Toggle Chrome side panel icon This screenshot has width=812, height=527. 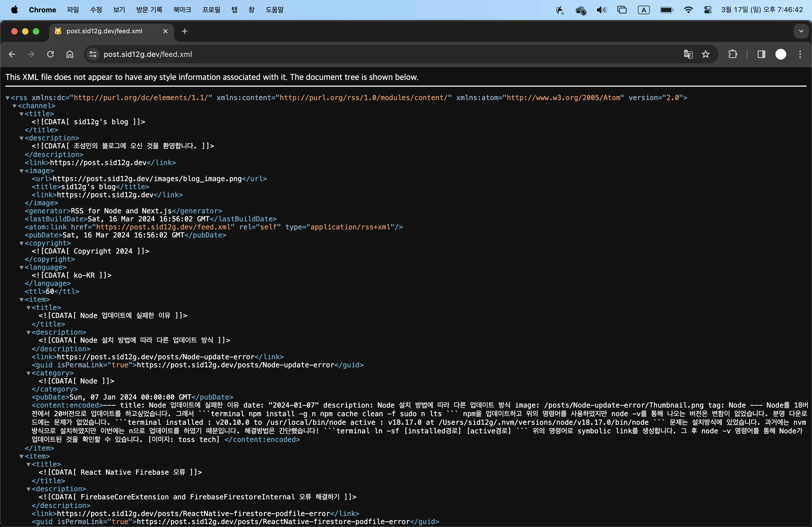pos(761,54)
